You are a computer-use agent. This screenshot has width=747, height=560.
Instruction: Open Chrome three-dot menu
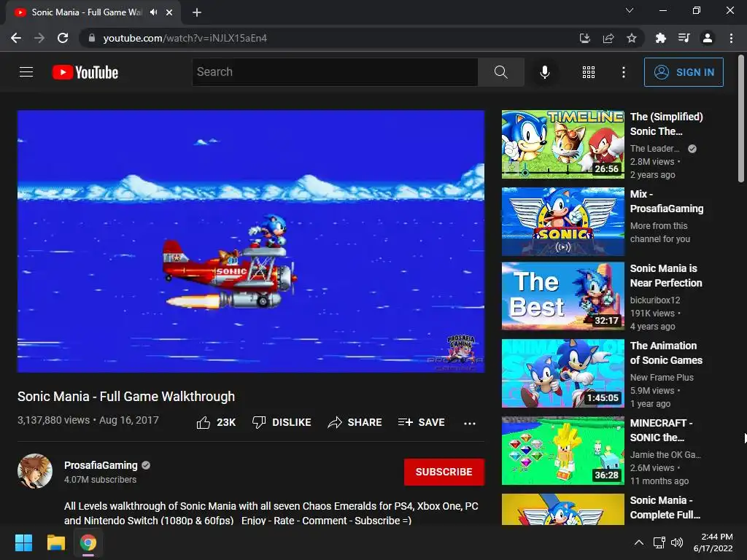click(731, 38)
